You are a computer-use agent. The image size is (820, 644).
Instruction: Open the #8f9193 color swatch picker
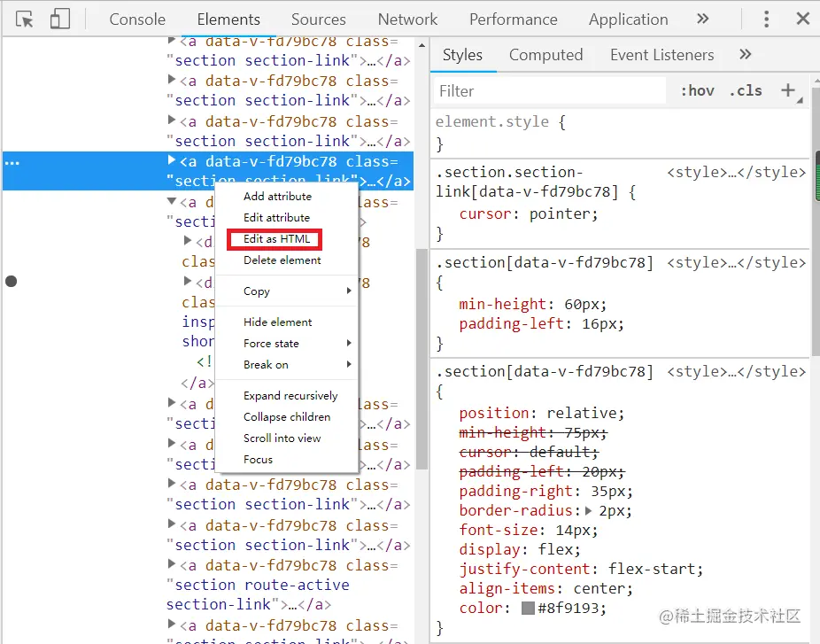[528, 608]
